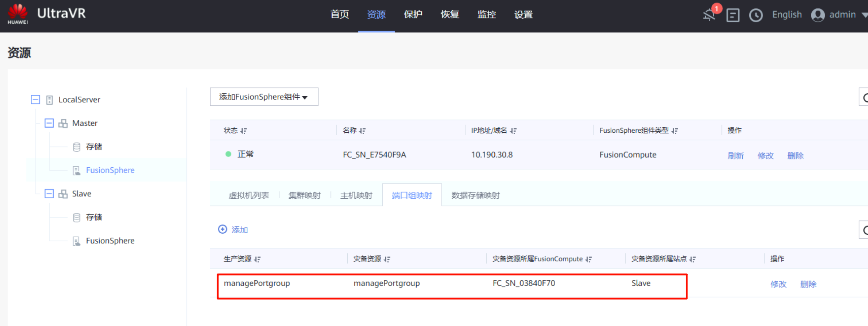This screenshot has width=868, height=326.
Task: Open the 虚拟机列表 tab
Action: tap(249, 195)
